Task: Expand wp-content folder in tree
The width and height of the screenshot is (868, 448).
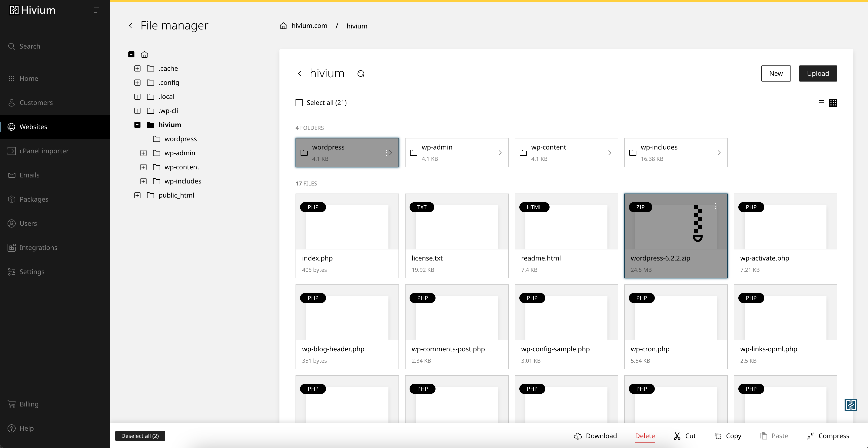Action: click(x=143, y=167)
